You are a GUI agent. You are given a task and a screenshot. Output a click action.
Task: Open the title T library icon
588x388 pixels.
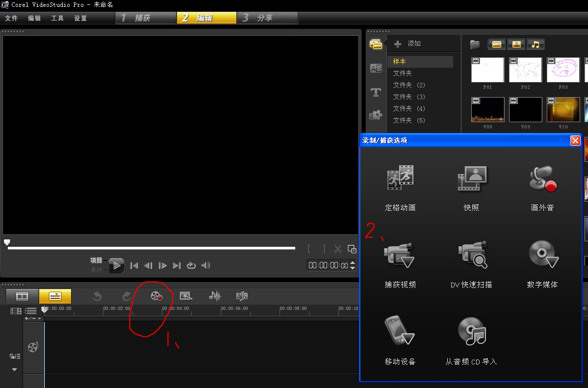click(376, 92)
